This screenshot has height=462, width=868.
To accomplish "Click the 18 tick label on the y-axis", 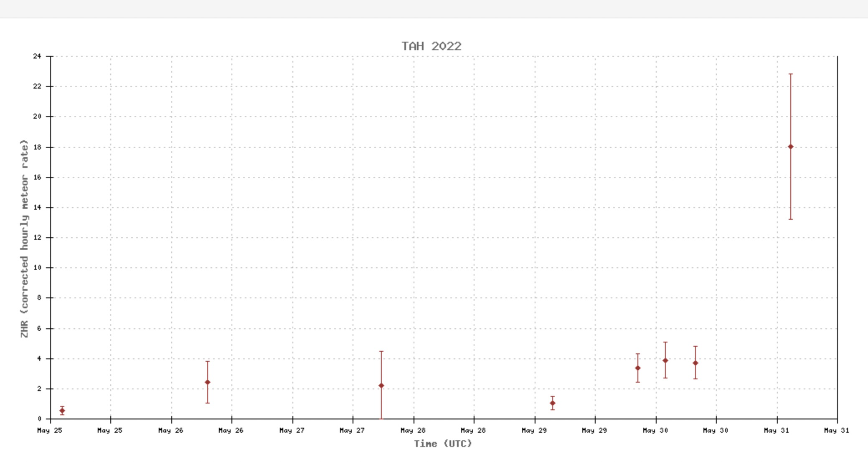I will coord(37,147).
